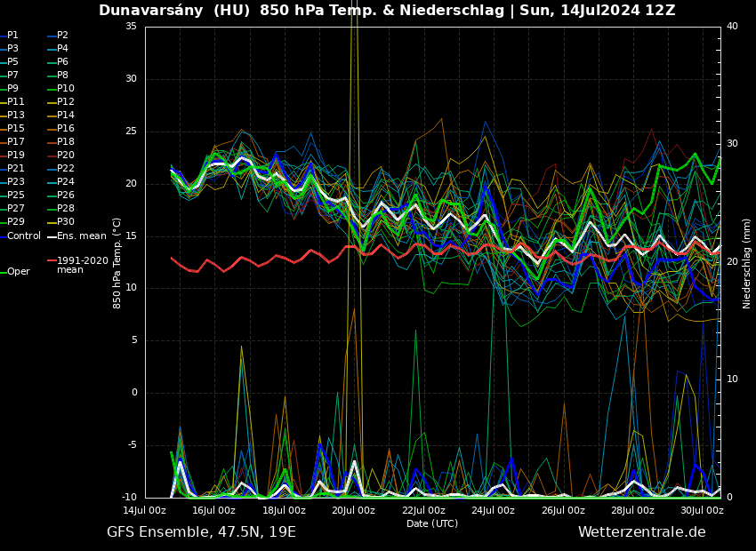Click the P10 legend entry

pos(66,89)
